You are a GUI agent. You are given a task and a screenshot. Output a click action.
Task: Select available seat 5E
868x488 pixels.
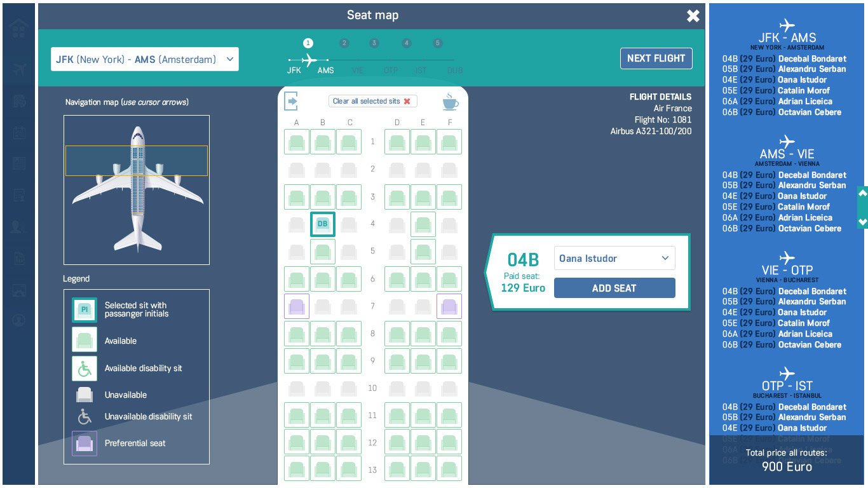coord(423,252)
